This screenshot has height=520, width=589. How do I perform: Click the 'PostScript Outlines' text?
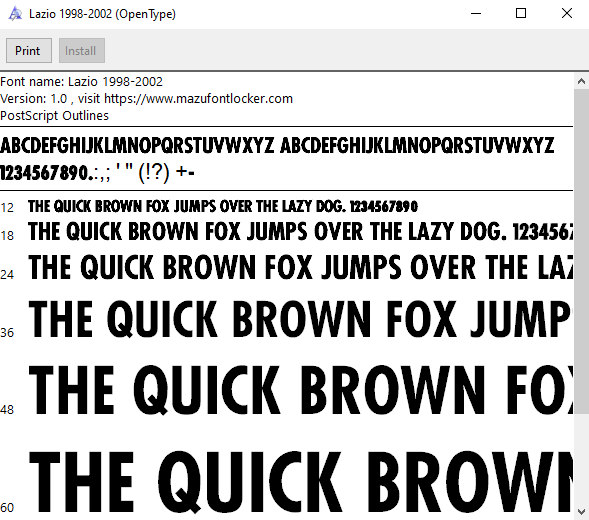pyautogui.click(x=54, y=116)
